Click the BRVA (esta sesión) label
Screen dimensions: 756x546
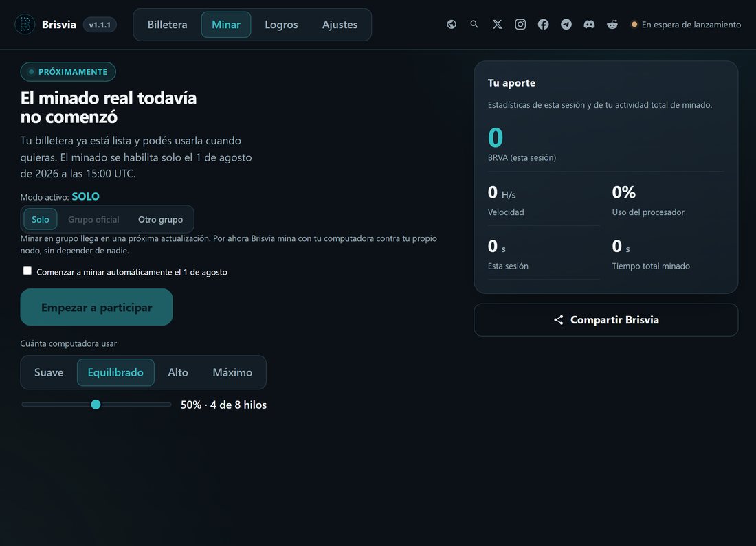click(522, 157)
